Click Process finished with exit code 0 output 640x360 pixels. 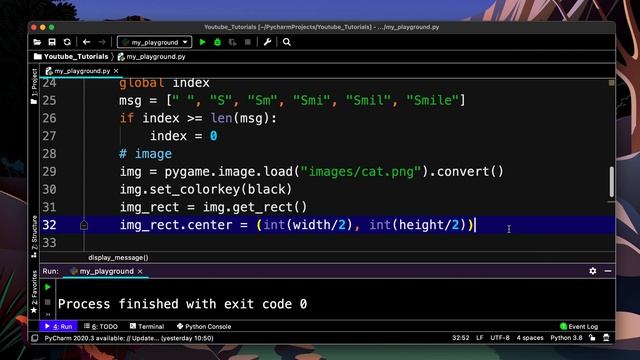point(182,304)
